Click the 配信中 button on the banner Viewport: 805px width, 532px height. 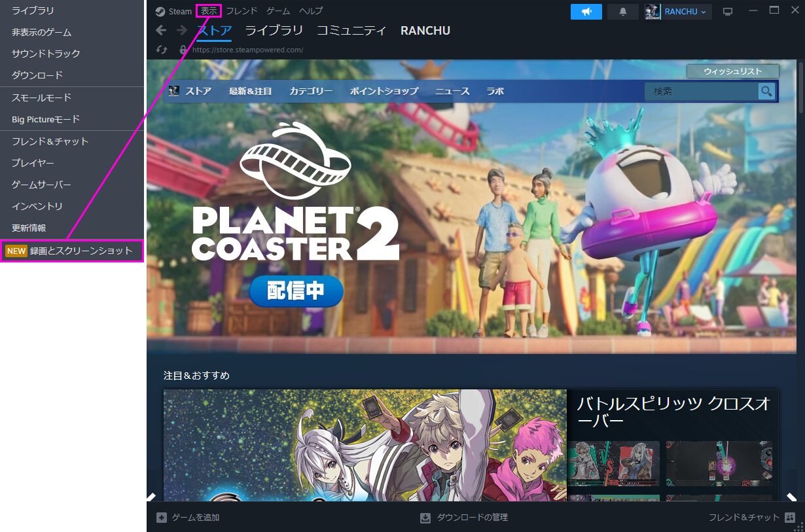pyautogui.click(x=296, y=292)
